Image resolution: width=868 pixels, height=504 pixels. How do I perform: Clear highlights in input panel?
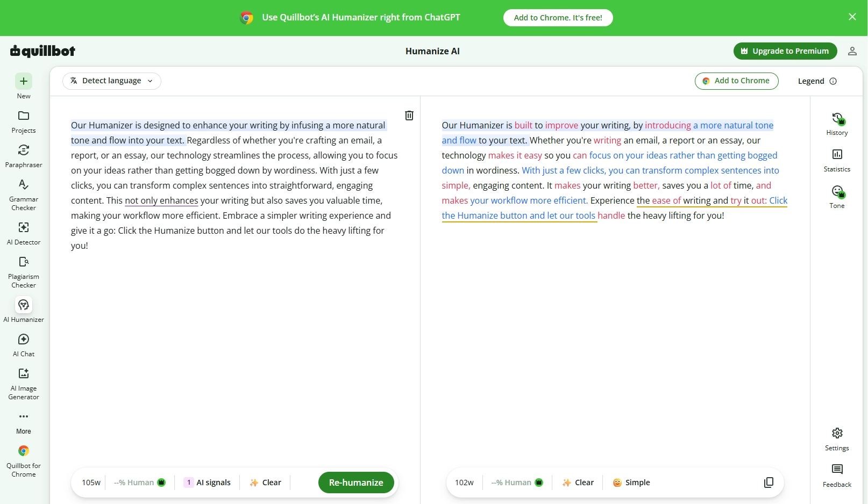266,483
